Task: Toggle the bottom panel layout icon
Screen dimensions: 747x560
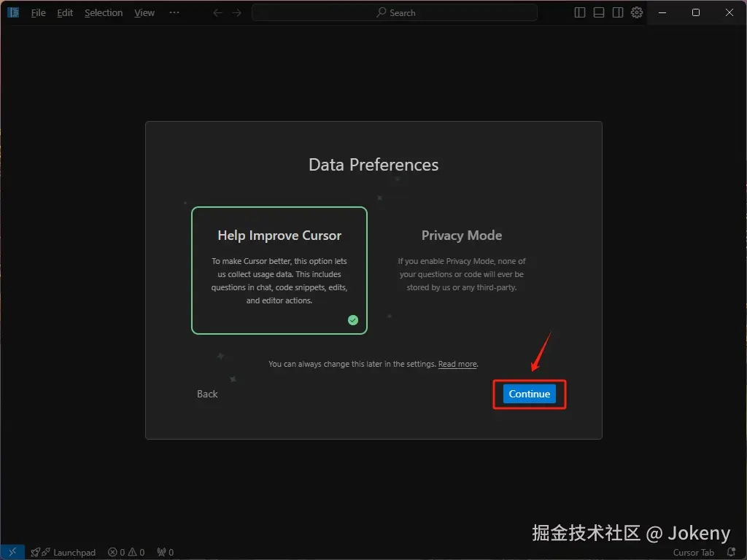Action: pos(599,13)
